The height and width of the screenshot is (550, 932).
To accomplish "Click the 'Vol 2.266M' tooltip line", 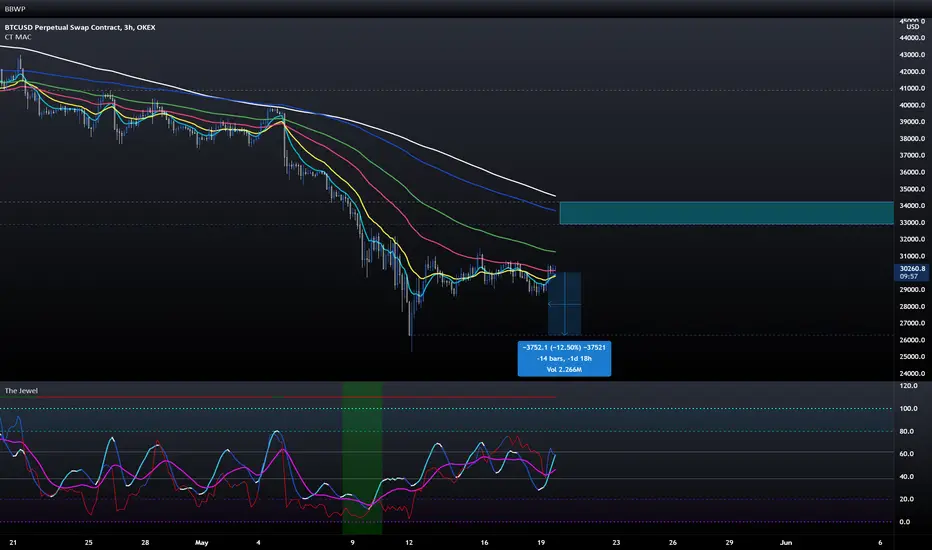I will click(x=564, y=370).
